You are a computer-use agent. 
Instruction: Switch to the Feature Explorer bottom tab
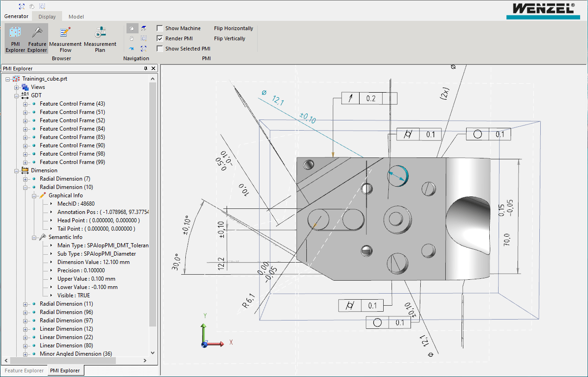click(x=24, y=371)
